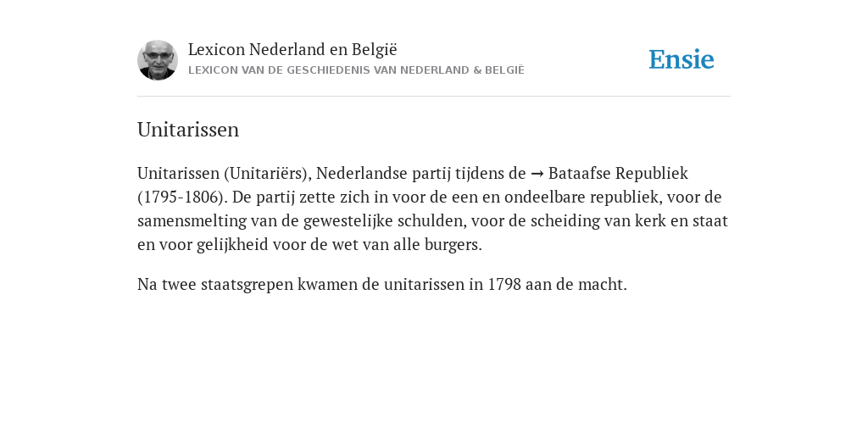Select the Unitarissen heading

pyautogui.click(x=188, y=130)
